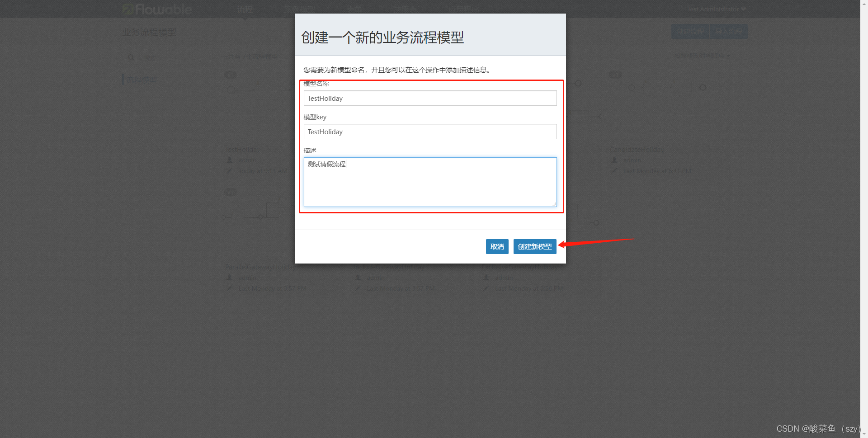The height and width of the screenshot is (438, 868).
Task: Click the Flowable logo in header
Action: click(x=157, y=9)
